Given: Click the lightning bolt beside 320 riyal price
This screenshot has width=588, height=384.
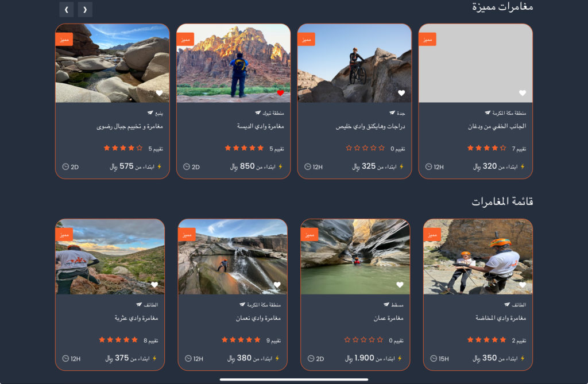Looking at the screenshot, I should [523, 166].
